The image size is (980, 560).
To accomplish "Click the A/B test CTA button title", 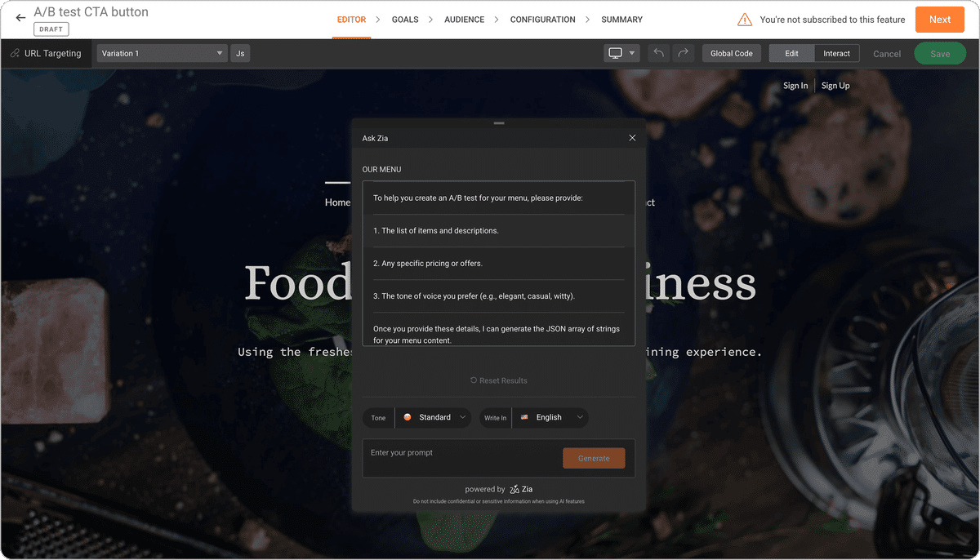I will point(91,12).
